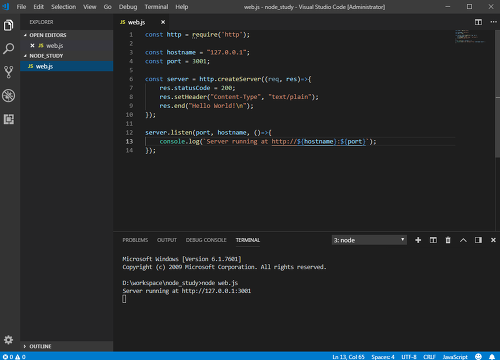Click 'Server running at' terminal output line

tap(187, 291)
